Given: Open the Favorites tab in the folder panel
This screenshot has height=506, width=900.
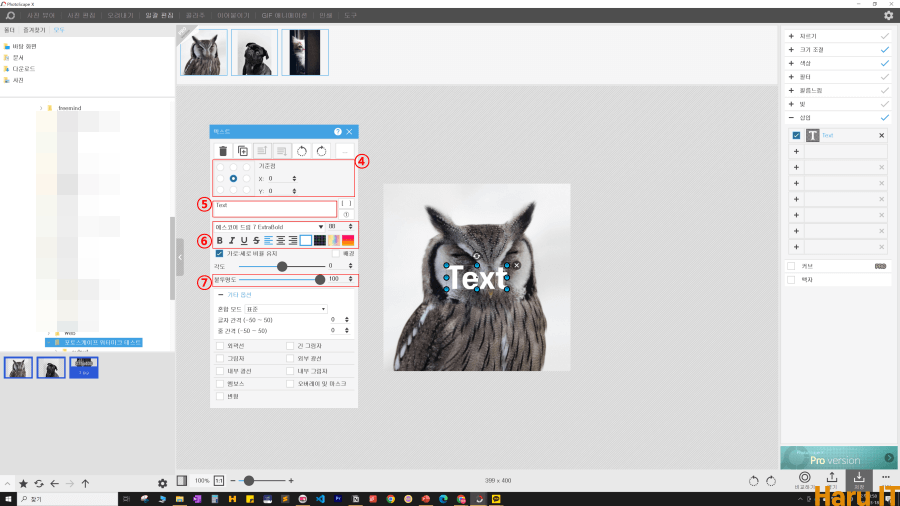Looking at the screenshot, I should pyautogui.click(x=34, y=30).
